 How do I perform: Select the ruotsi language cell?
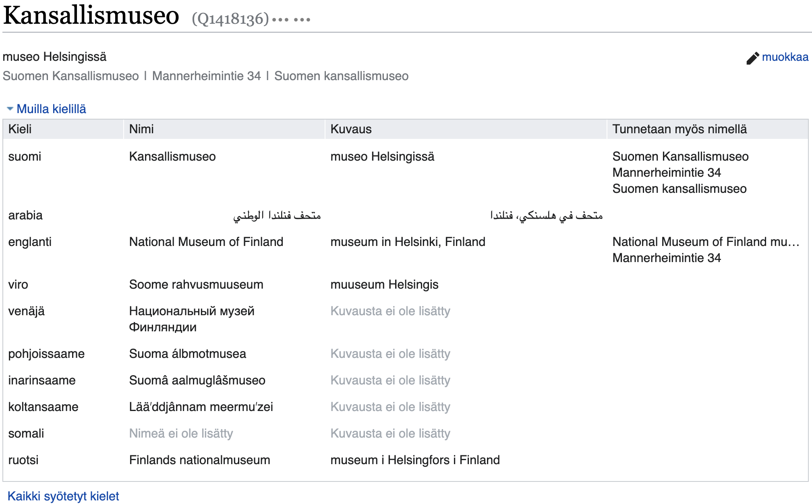click(x=23, y=460)
